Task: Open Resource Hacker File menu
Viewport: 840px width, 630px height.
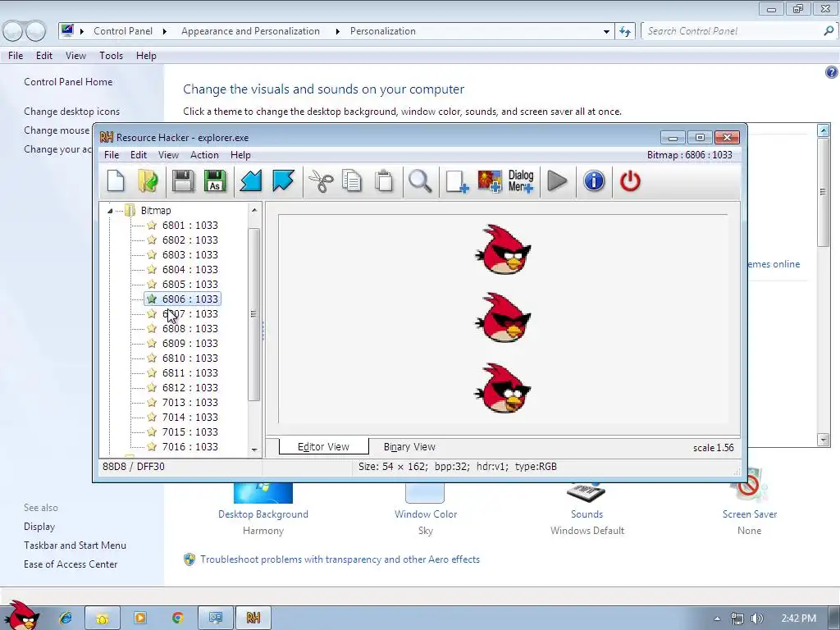Action: (x=112, y=155)
